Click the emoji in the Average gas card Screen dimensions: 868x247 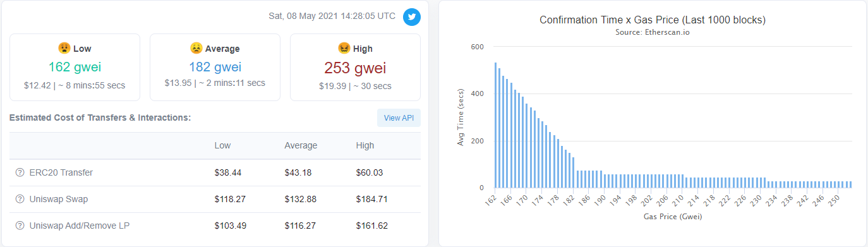(x=196, y=48)
